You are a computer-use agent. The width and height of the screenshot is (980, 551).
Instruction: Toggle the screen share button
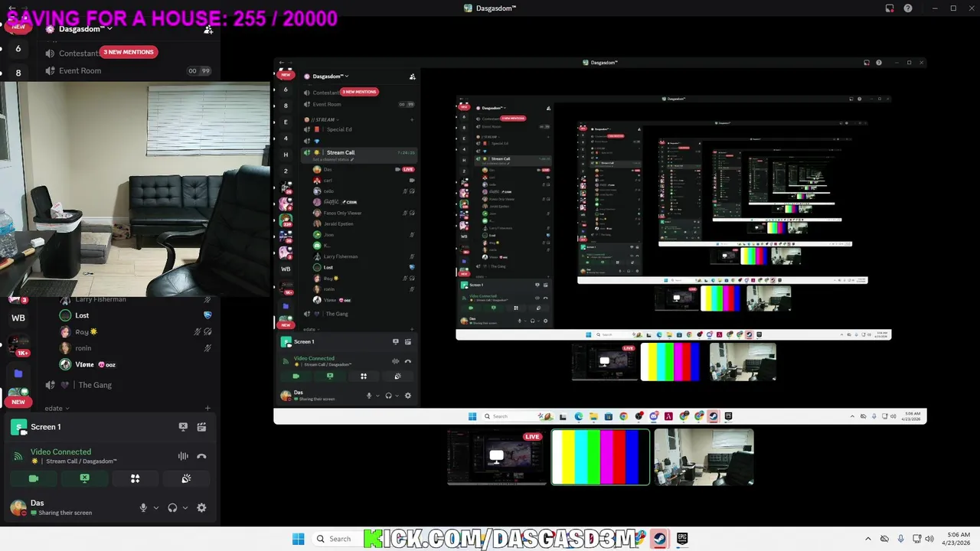(84, 478)
